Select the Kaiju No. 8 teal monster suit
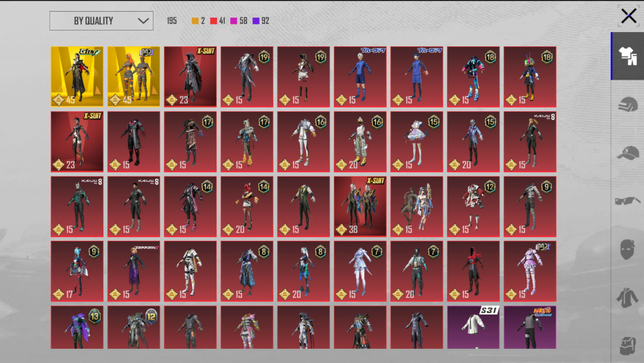The image size is (644, 363). 77,206
